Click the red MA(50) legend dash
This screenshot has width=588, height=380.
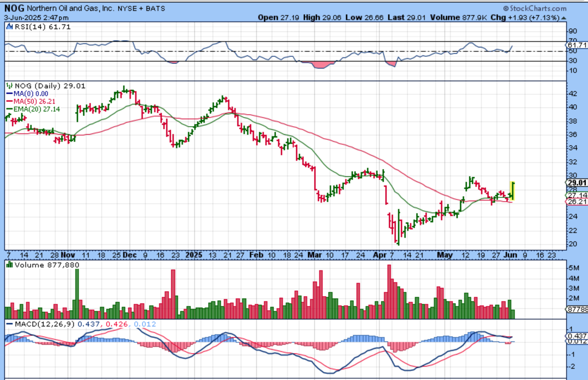coord(10,101)
